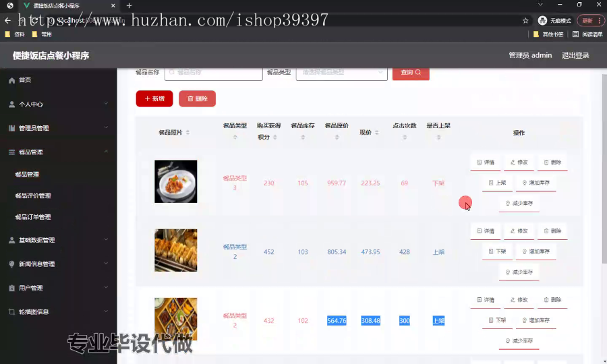Sort by 餐品照片 column arrows
This screenshot has height=364, width=607.
click(x=187, y=133)
